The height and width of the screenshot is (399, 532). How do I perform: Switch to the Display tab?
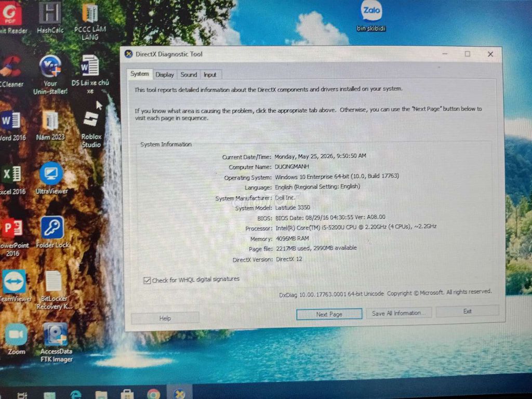(x=165, y=75)
